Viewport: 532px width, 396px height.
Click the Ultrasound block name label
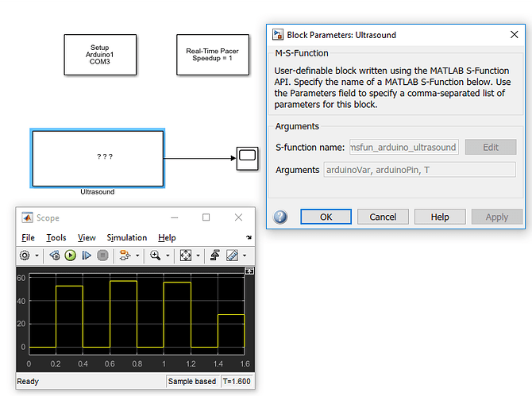tap(98, 192)
